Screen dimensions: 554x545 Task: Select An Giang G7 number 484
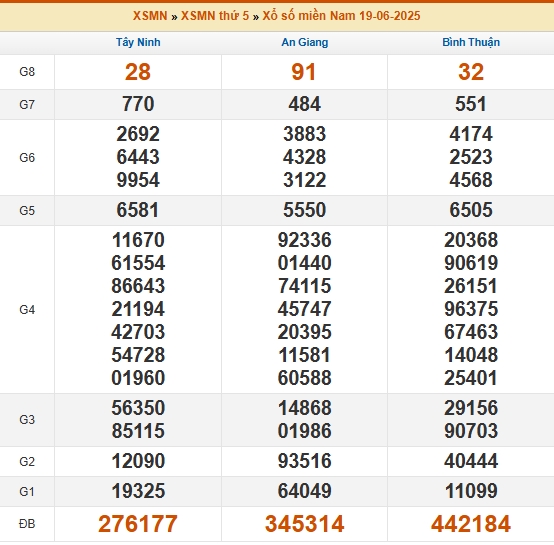click(x=305, y=104)
